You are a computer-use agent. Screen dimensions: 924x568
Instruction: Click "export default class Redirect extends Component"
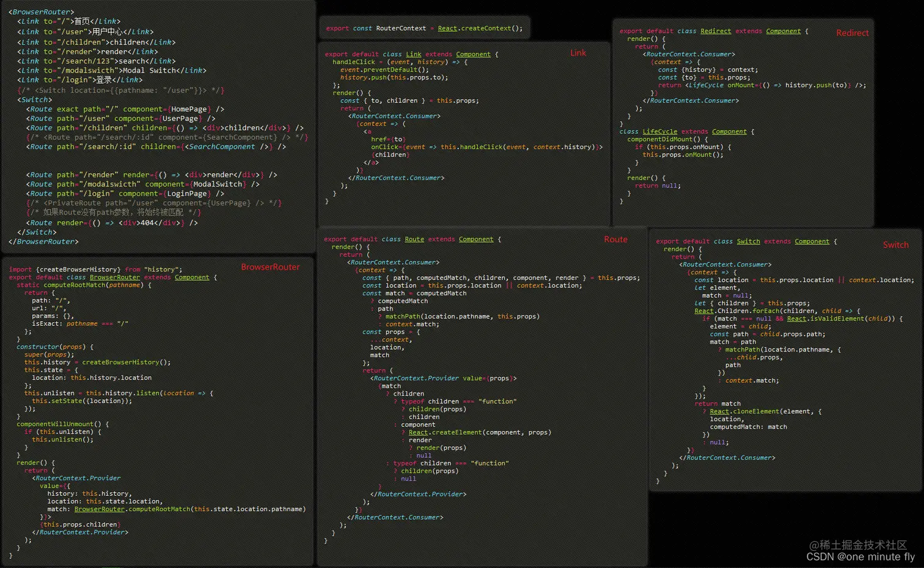[714, 31]
